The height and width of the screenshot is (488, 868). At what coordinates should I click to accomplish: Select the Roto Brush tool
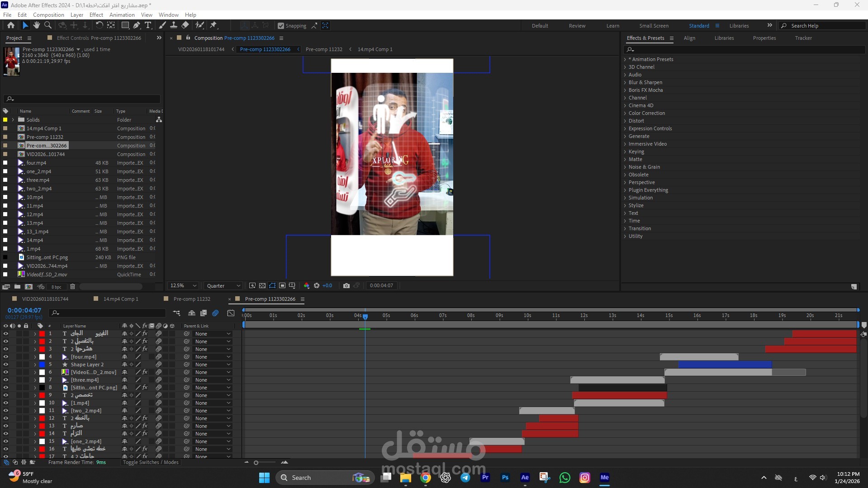coord(199,25)
